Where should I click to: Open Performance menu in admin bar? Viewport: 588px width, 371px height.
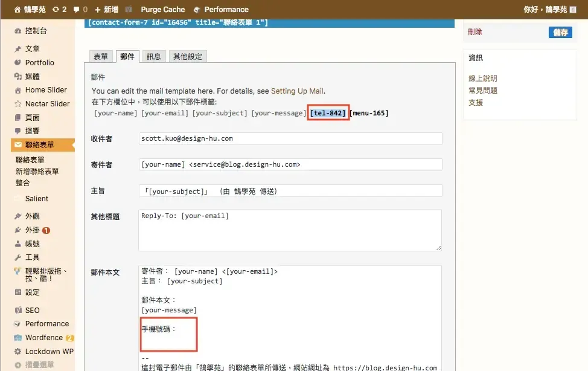[221, 10]
